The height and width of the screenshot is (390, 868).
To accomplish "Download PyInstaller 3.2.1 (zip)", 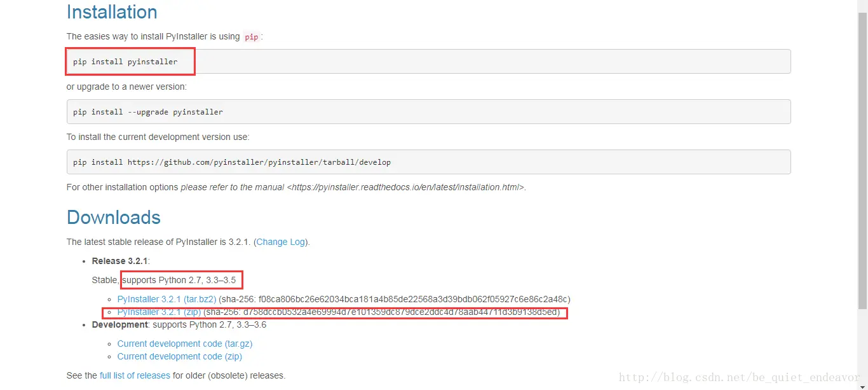I will tap(159, 312).
